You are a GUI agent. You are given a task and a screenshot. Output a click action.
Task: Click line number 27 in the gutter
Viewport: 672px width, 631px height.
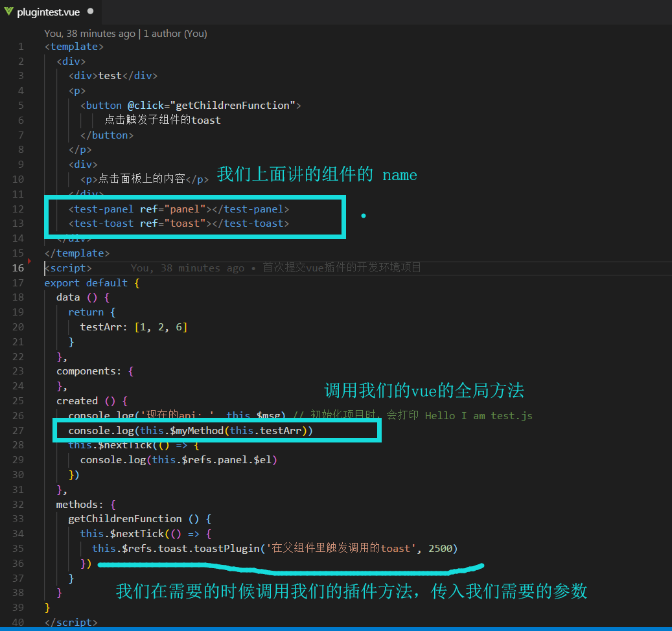[20, 430]
